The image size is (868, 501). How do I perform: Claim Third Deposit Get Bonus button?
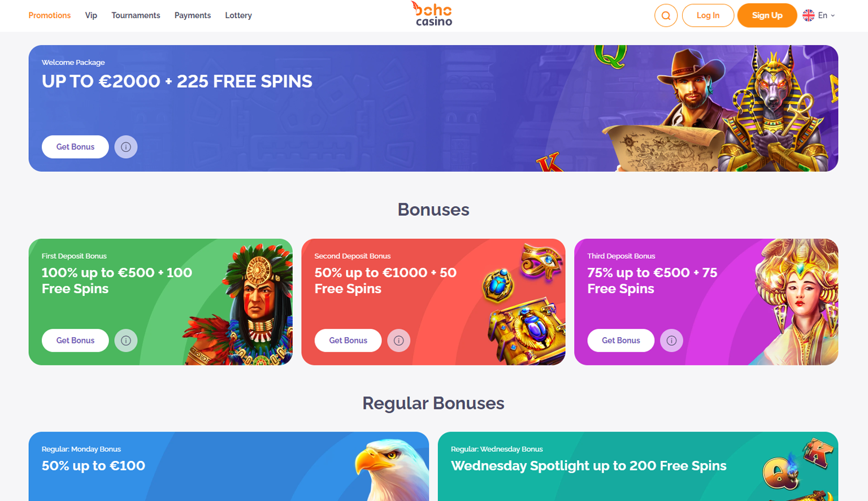click(x=621, y=341)
